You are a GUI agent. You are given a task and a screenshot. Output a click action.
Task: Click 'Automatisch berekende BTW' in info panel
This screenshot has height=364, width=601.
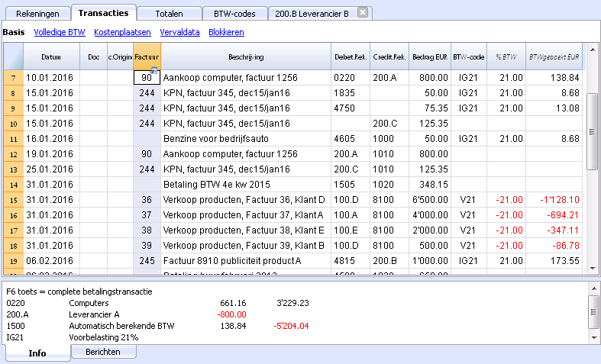click(121, 326)
